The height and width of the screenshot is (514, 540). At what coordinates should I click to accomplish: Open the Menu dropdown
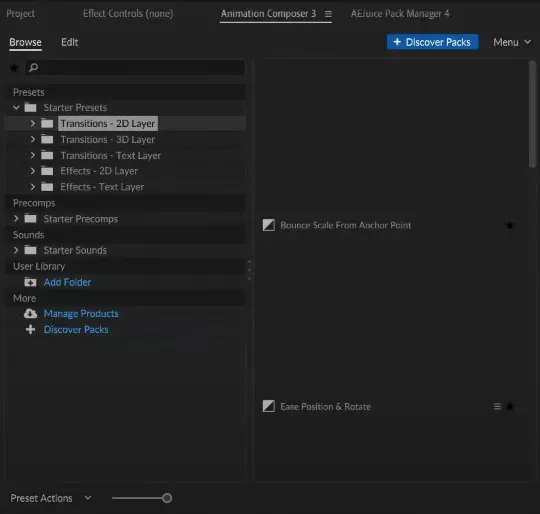click(x=512, y=42)
